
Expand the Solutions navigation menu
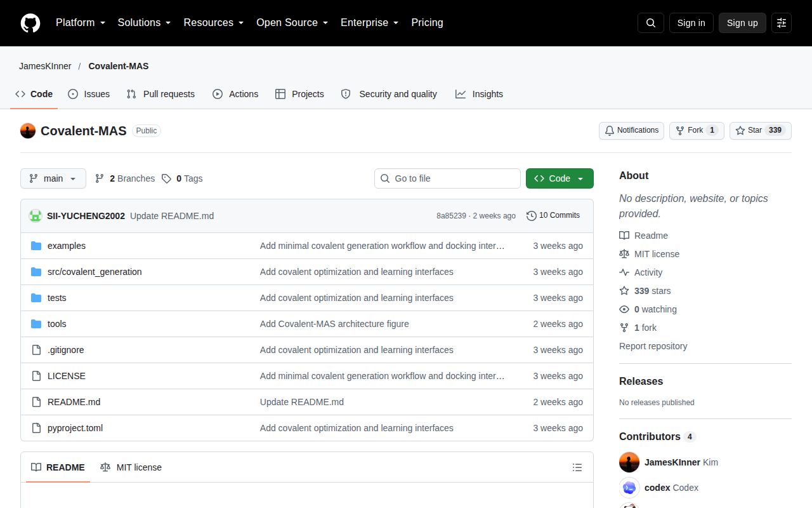144,23
